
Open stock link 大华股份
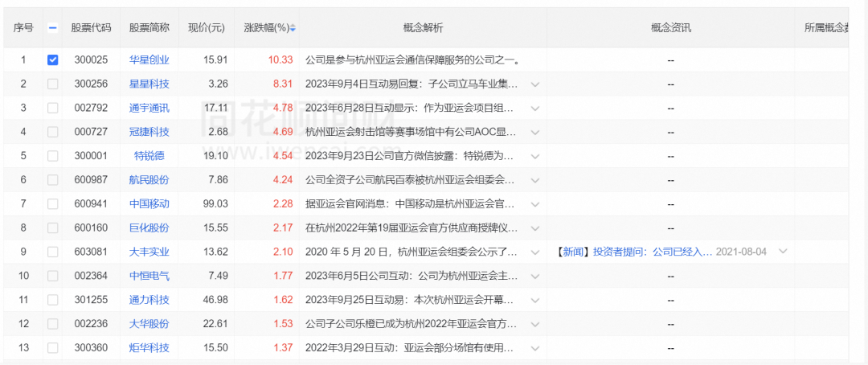[x=149, y=324]
